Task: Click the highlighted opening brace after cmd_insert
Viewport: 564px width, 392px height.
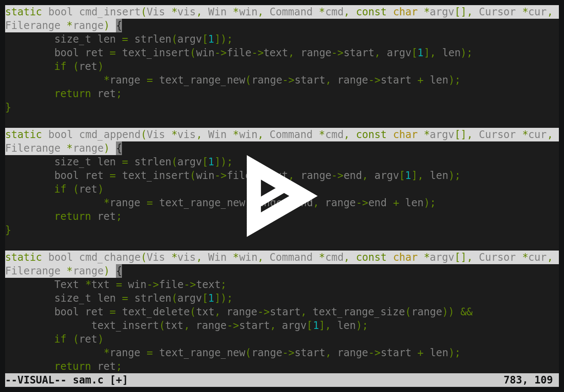Action: (x=119, y=26)
